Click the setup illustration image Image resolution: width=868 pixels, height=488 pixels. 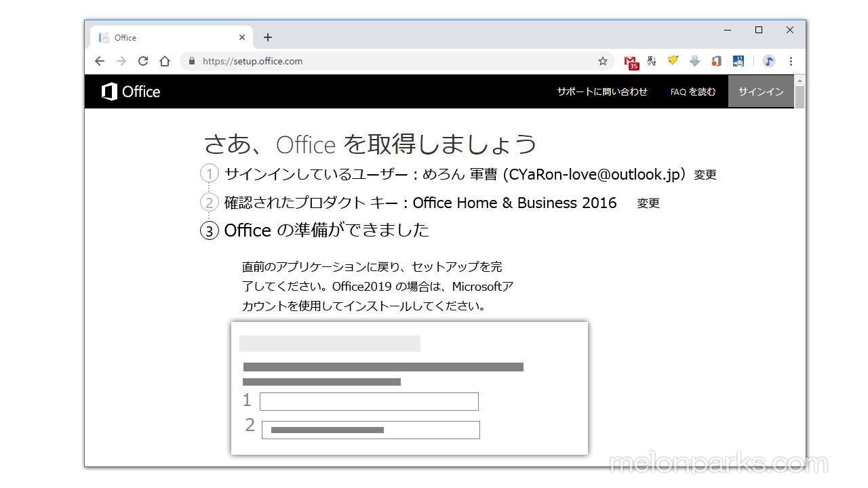coord(410,388)
